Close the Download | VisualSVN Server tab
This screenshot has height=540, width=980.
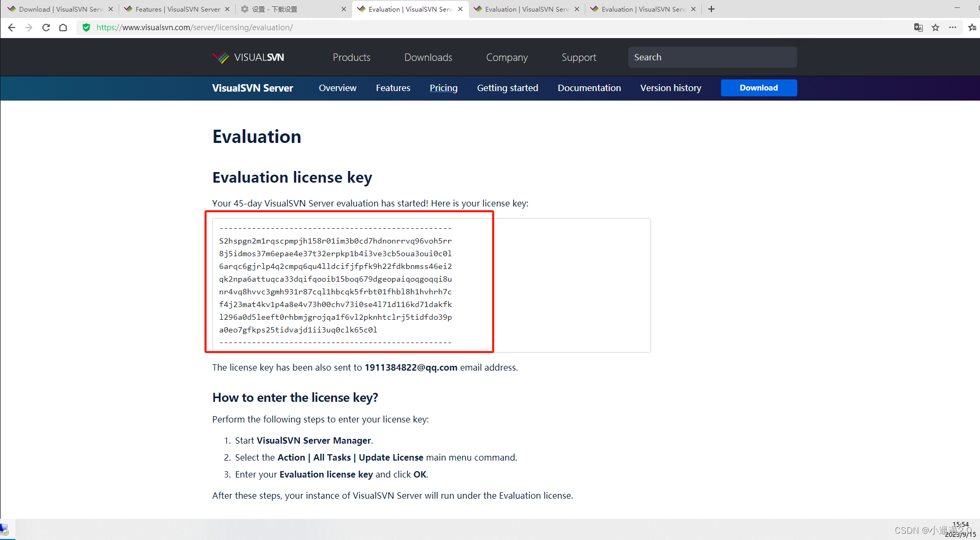click(x=111, y=9)
